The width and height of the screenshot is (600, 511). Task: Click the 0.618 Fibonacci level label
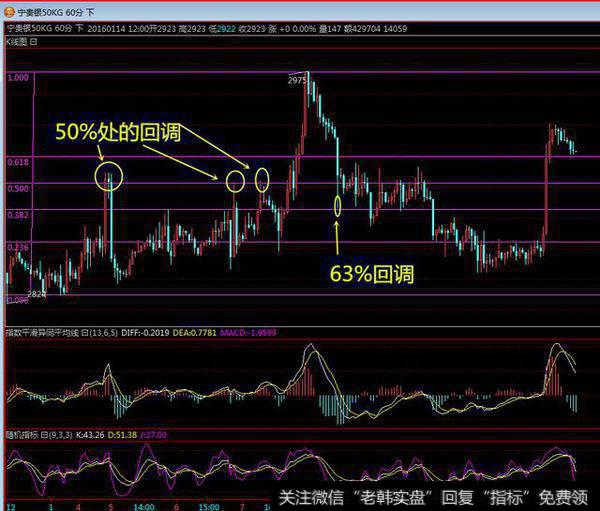click(x=17, y=160)
